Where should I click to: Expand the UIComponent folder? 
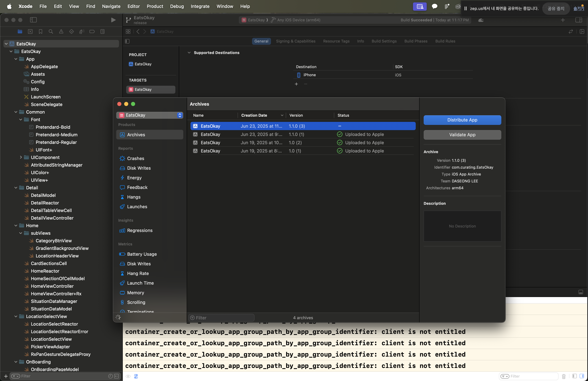21,157
